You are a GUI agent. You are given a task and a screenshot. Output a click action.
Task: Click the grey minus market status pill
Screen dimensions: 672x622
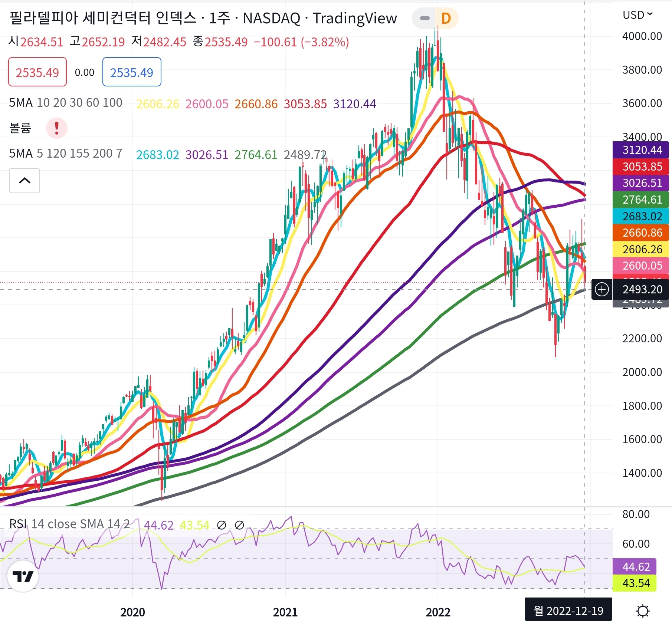click(424, 18)
